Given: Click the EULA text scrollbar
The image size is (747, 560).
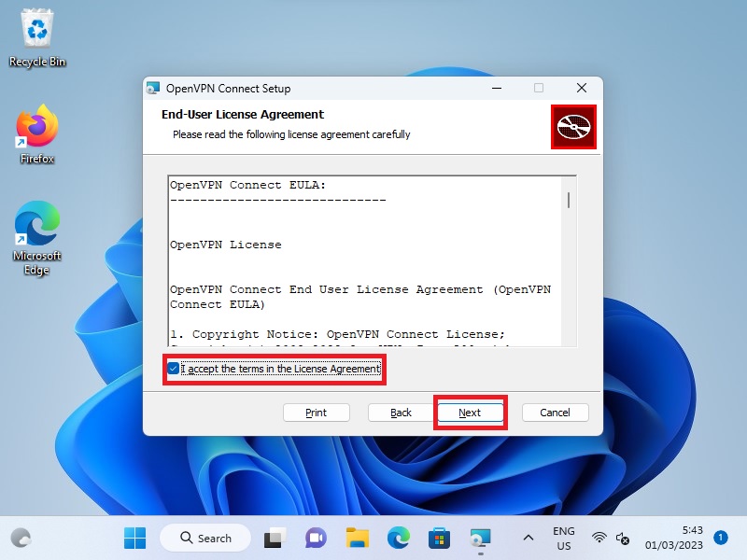Looking at the screenshot, I should [x=568, y=201].
